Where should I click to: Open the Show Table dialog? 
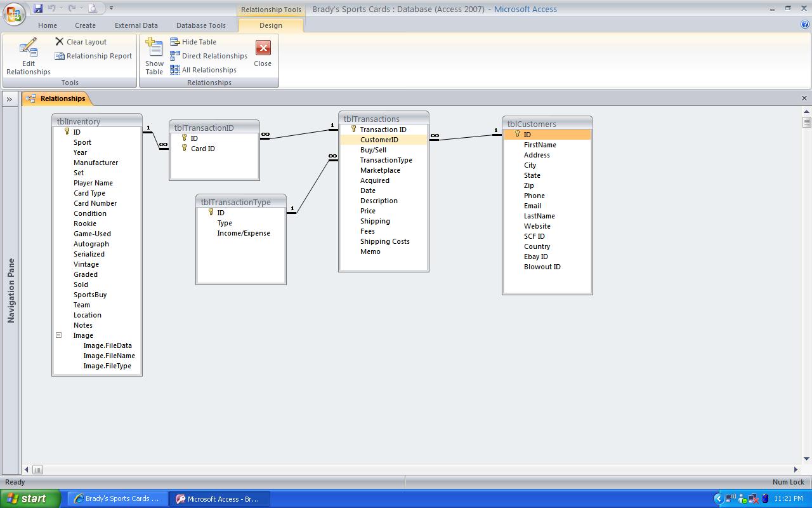point(154,57)
